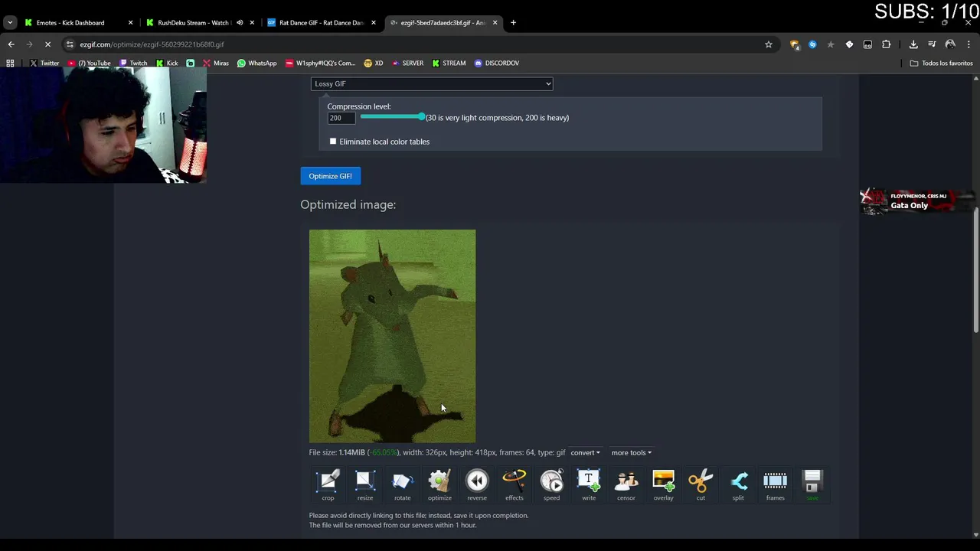980x551 pixels.
Task: Click the browser address bar URL
Action: (x=152, y=44)
